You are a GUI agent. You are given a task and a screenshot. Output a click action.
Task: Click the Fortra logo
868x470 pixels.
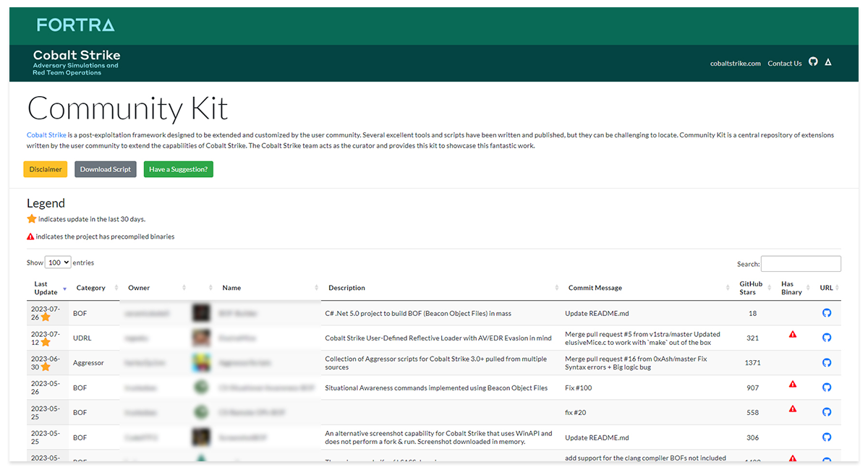point(75,25)
